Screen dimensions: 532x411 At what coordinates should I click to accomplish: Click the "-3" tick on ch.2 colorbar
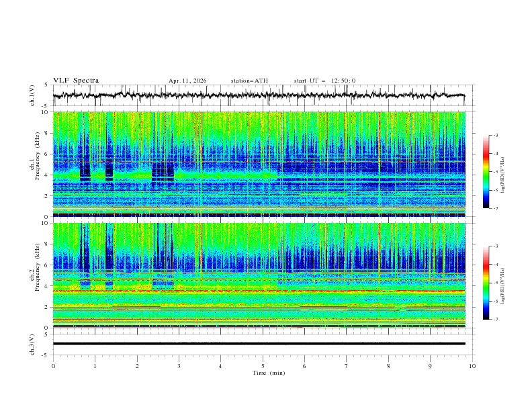coord(495,246)
